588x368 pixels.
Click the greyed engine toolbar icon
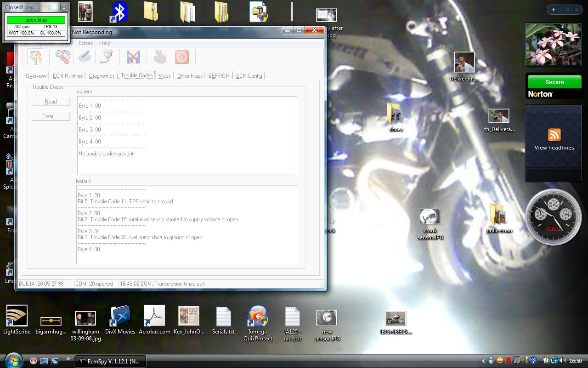[160, 57]
